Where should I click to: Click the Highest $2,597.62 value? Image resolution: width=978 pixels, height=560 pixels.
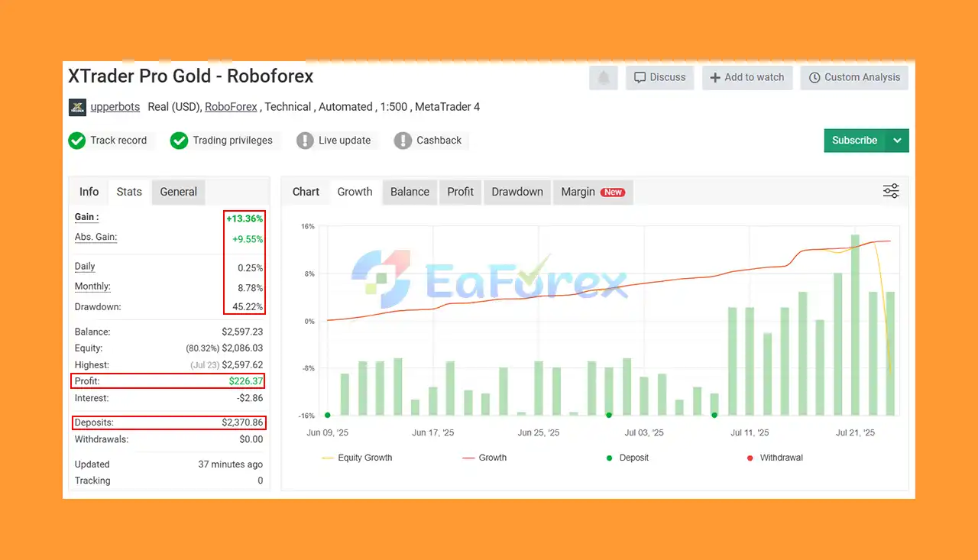click(242, 365)
